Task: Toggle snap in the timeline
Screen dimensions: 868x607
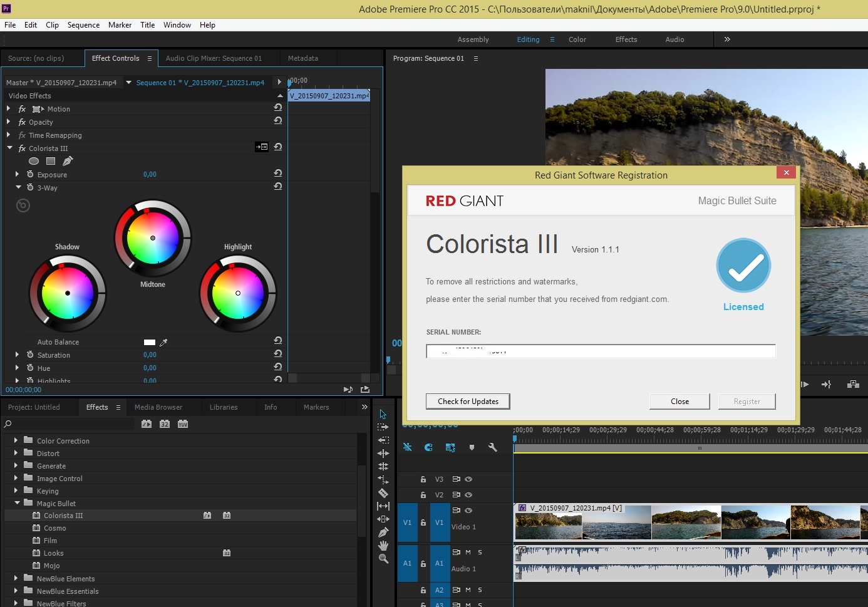Action: (x=428, y=447)
